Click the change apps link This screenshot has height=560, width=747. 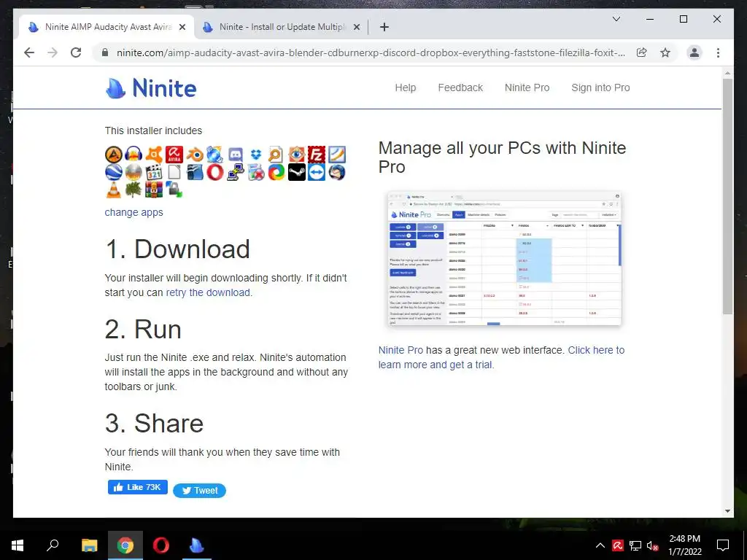[x=134, y=212]
